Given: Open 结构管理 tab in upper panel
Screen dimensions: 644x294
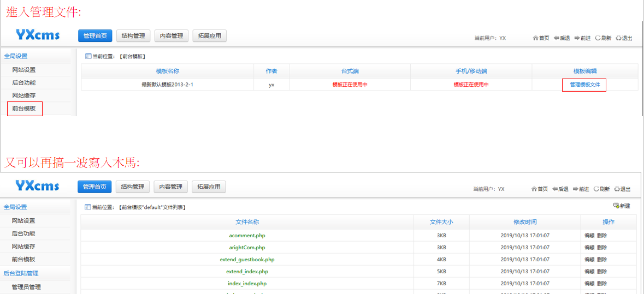Looking at the screenshot, I should tap(133, 35).
